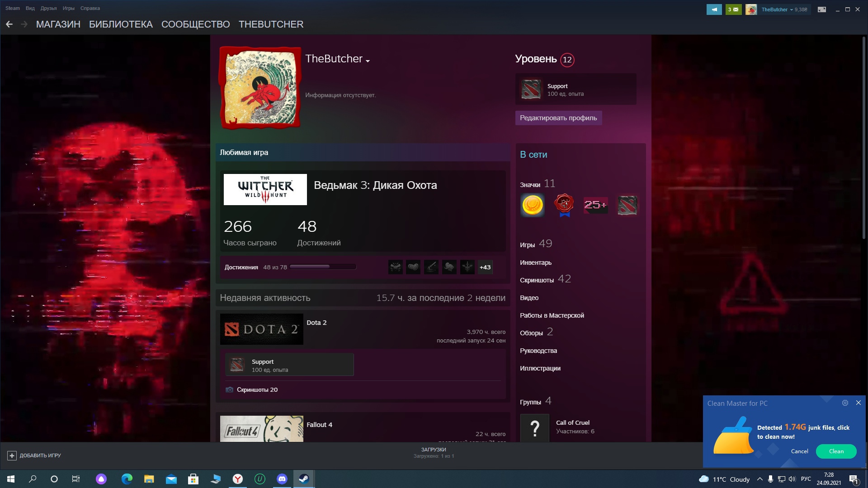
Task: Open Microsoft Edge in the taskbar
Action: tap(127, 479)
